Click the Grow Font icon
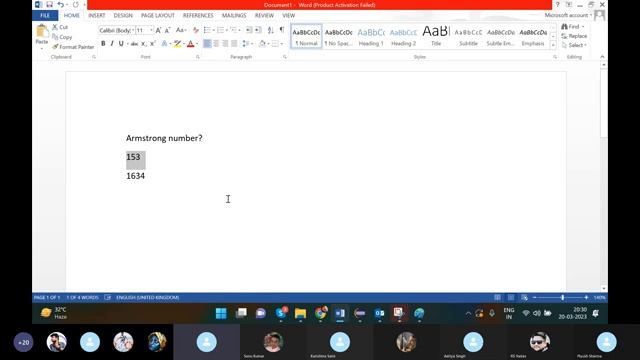The image size is (640, 360). [158, 30]
